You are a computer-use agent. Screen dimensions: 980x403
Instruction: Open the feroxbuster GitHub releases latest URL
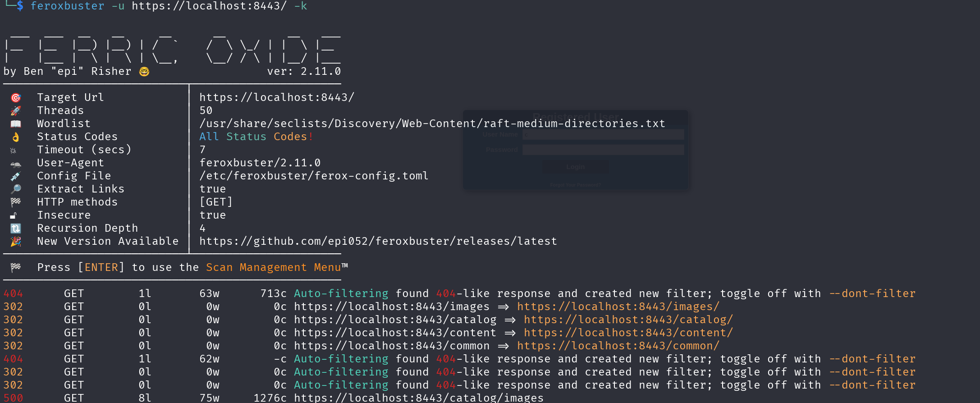tap(378, 242)
